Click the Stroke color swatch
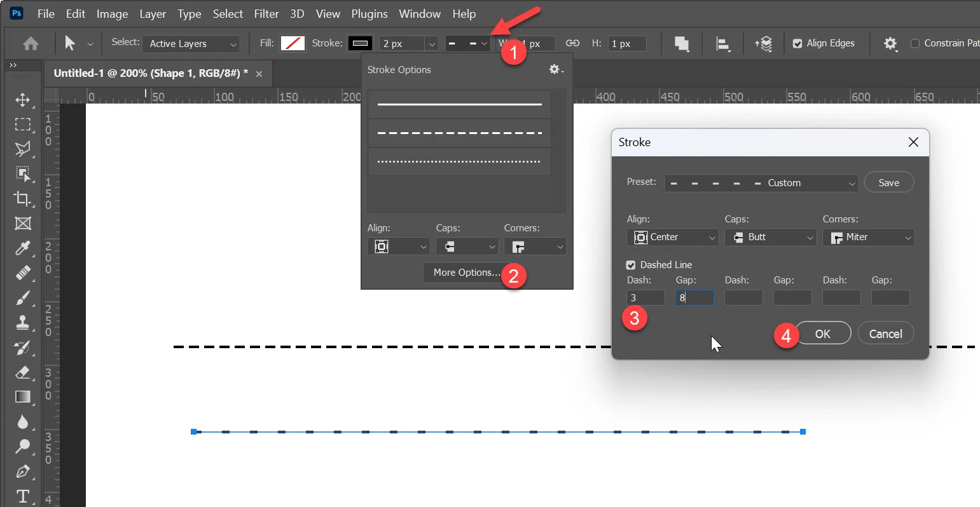 point(361,43)
